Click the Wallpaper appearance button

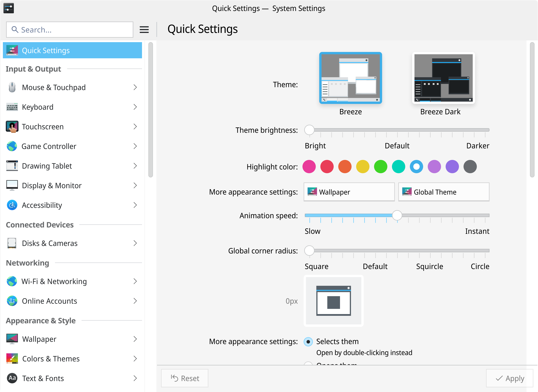pyautogui.click(x=349, y=192)
